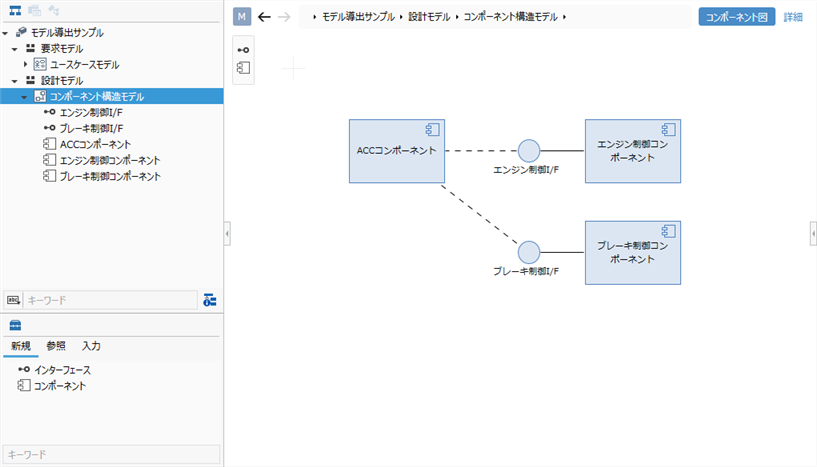Collapse left panel using splitter handle
The image size is (817, 467).
pos(227,233)
